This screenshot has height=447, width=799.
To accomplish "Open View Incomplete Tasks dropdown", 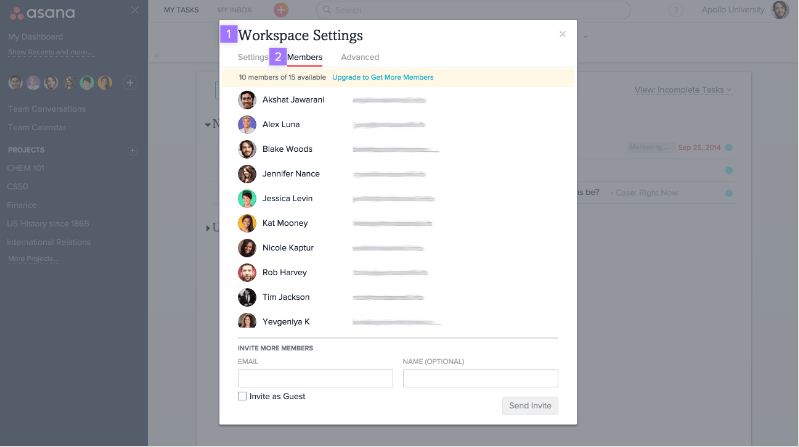I will pyautogui.click(x=683, y=90).
